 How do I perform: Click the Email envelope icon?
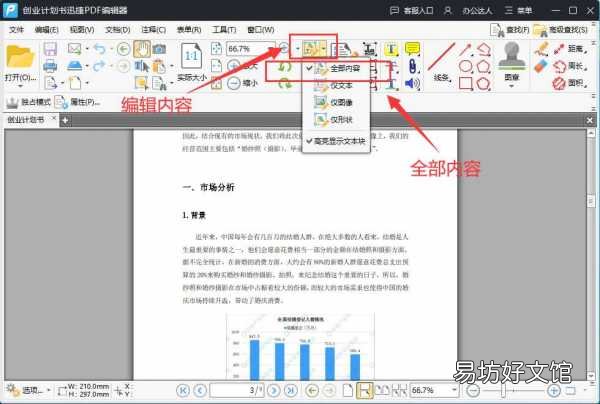click(75, 49)
